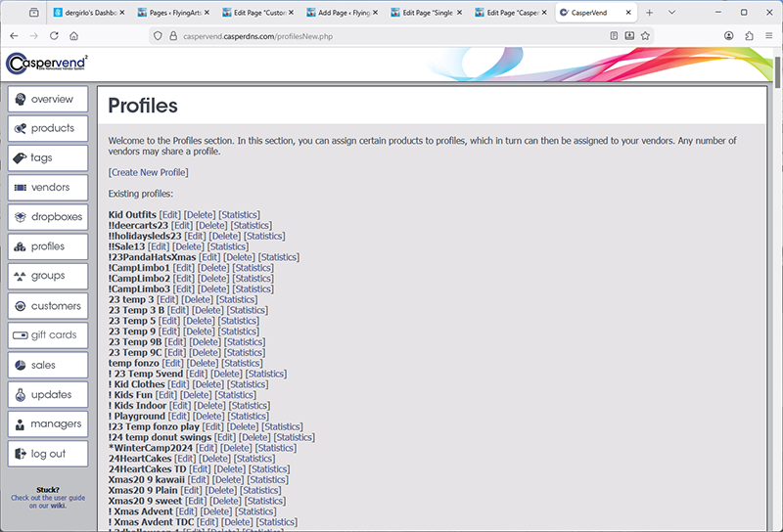
Task: Open the Firefox application menu
Action: (x=767, y=35)
